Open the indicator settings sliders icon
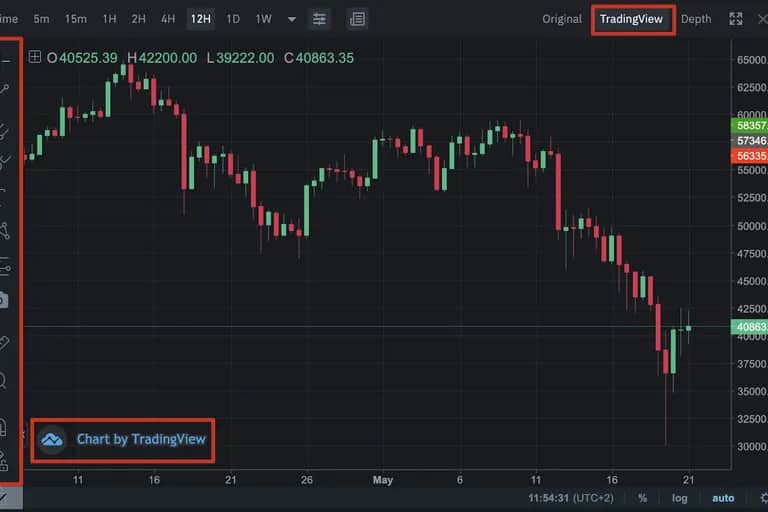The height and width of the screenshot is (512, 768). pos(319,19)
